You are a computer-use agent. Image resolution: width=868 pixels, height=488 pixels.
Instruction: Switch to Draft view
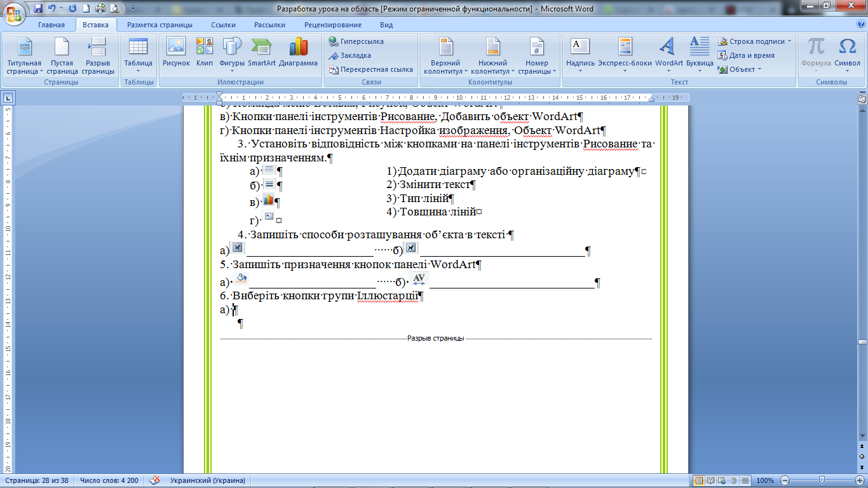(745, 480)
